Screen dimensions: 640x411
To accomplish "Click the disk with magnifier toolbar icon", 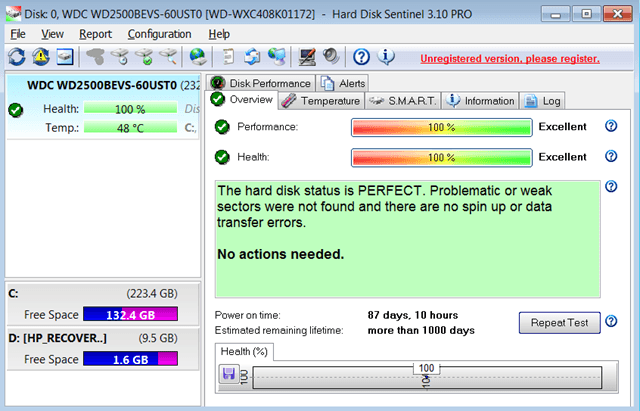I will 168,57.
